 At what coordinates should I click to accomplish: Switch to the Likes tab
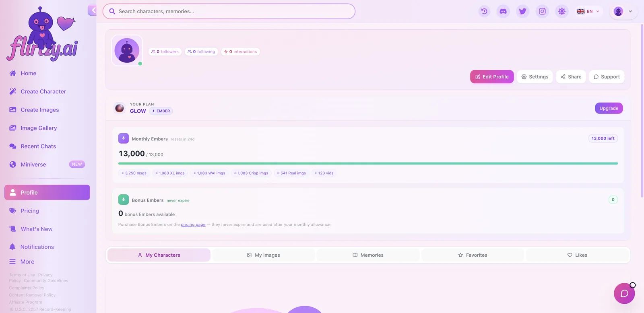[577, 255]
